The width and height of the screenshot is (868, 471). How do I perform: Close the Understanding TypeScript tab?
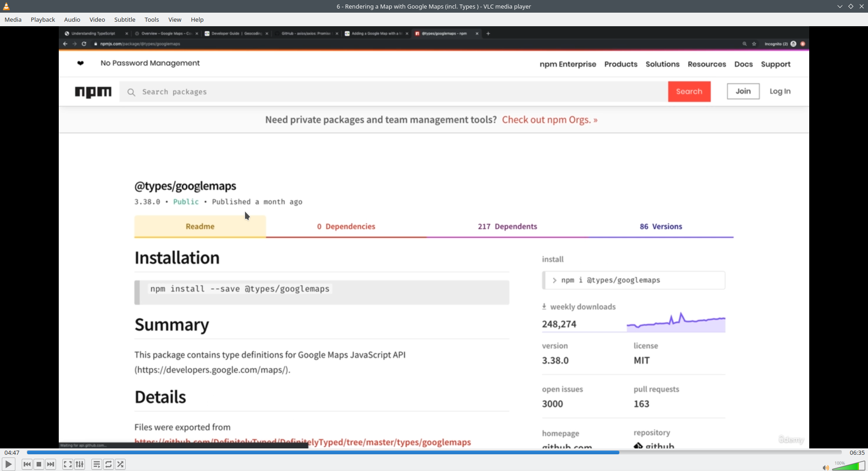[x=127, y=33]
